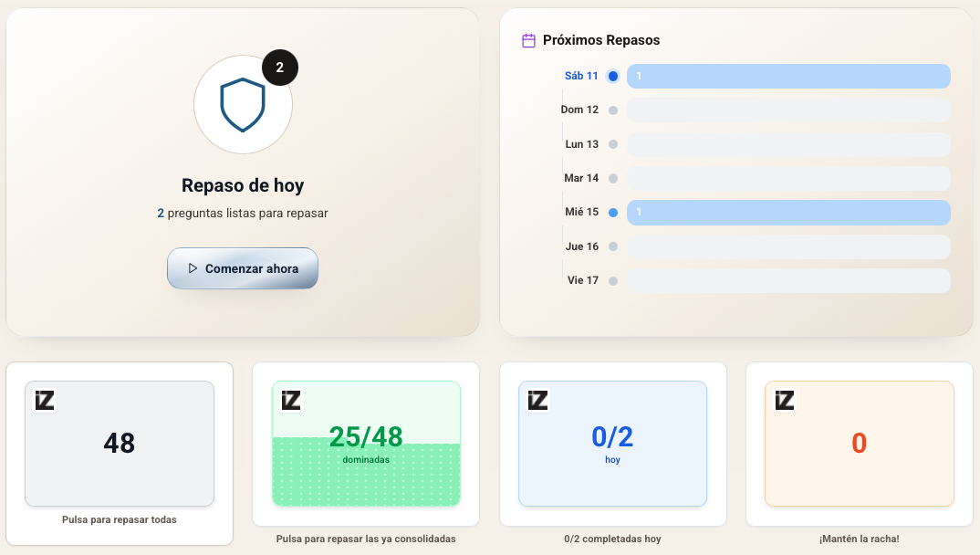This screenshot has width=980, height=555.
Task: Click the badge showing 2 on the shield
Action: point(280,68)
